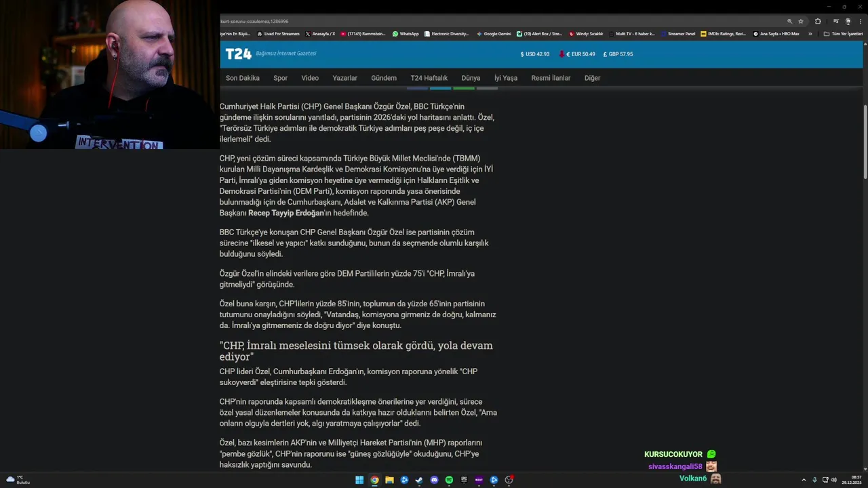868x488 pixels.
Task: Open the Rammstein YouTube bookmark
Action: tap(363, 34)
